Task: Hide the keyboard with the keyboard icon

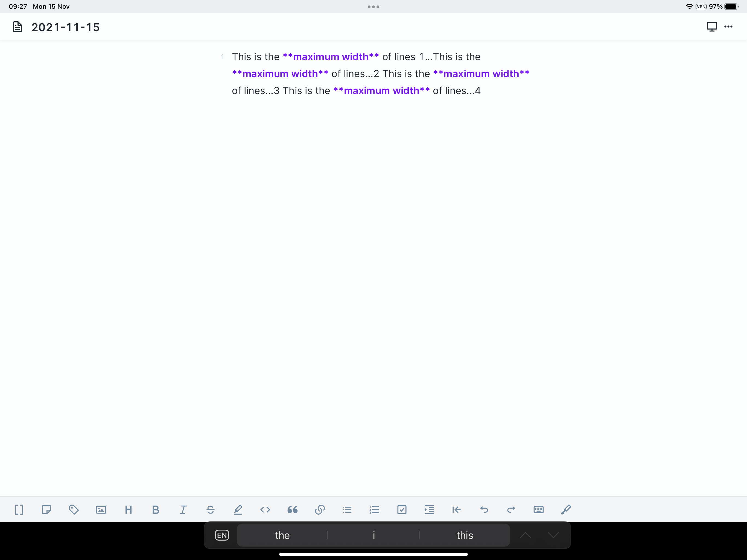Action: pos(539,510)
